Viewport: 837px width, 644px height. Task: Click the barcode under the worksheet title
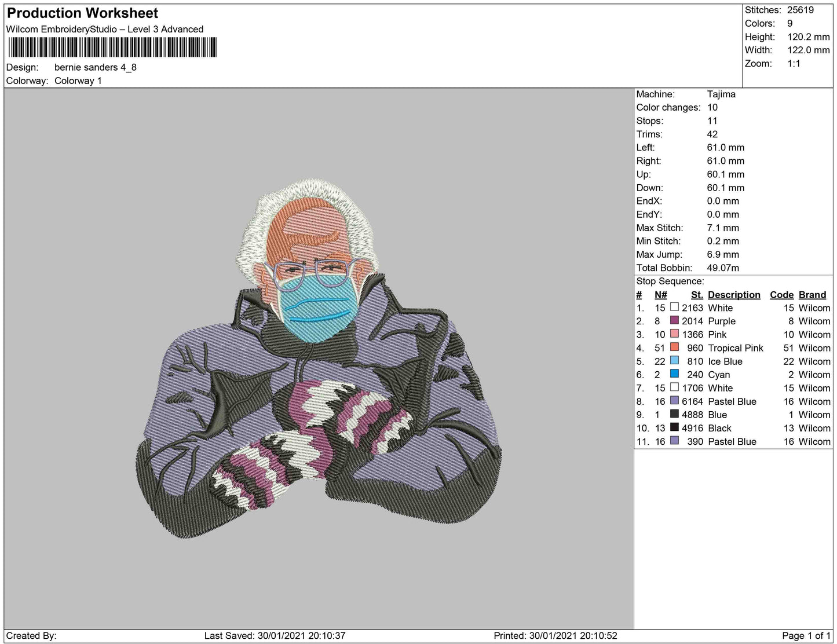[112, 47]
